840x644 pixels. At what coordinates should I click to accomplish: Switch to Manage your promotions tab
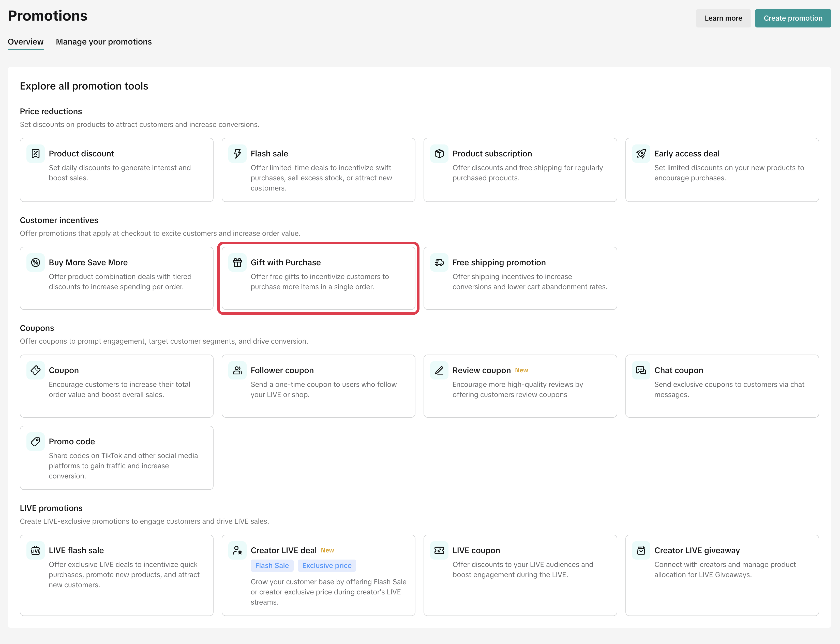(104, 42)
